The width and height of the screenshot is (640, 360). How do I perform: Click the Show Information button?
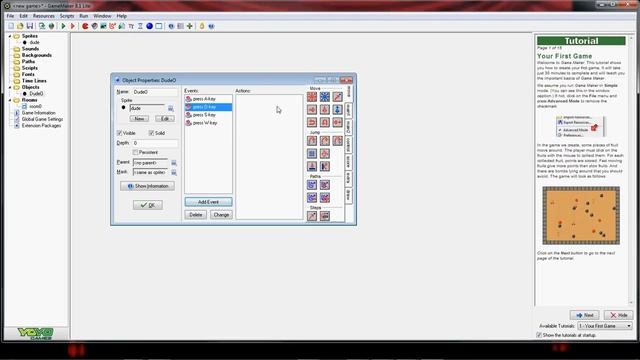click(148, 186)
